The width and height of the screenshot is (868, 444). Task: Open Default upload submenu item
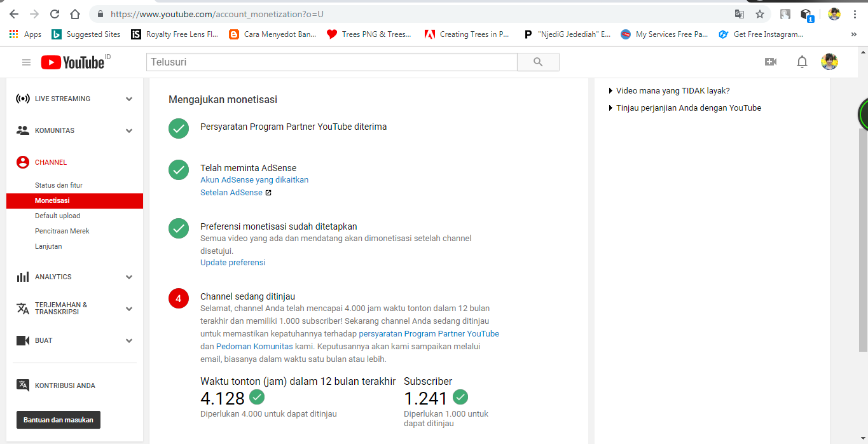pos(57,216)
